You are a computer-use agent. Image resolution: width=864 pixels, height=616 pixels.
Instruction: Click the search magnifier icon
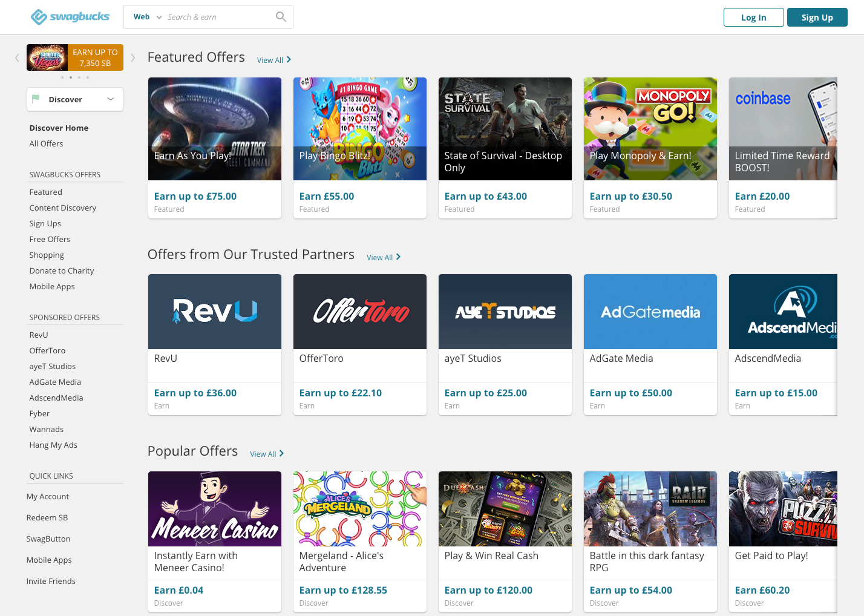pyautogui.click(x=281, y=17)
